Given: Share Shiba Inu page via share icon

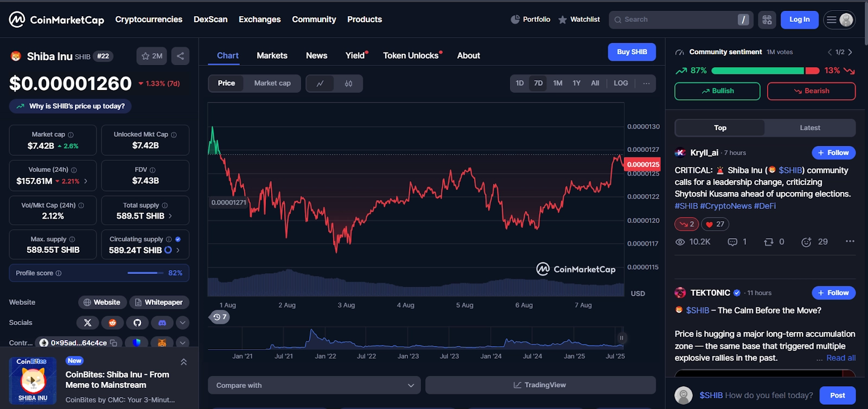Looking at the screenshot, I should (180, 56).
